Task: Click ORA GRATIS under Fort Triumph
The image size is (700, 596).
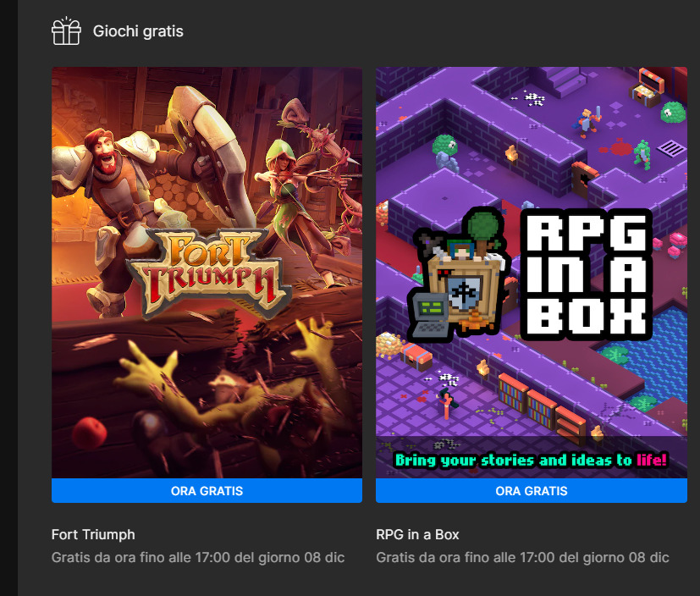Action: 207,491
